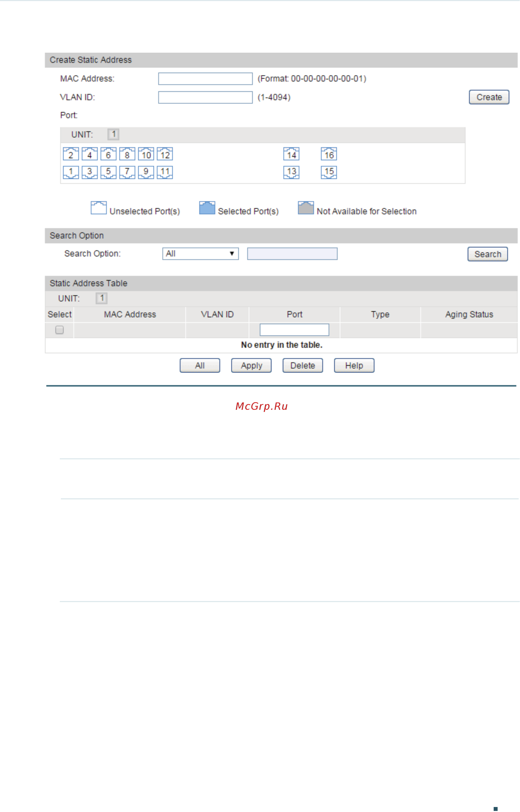Image resolution: width=520 pixels, height=812 pixels.
Task: Select port 1 icon
Action: [x=71, y=172]
